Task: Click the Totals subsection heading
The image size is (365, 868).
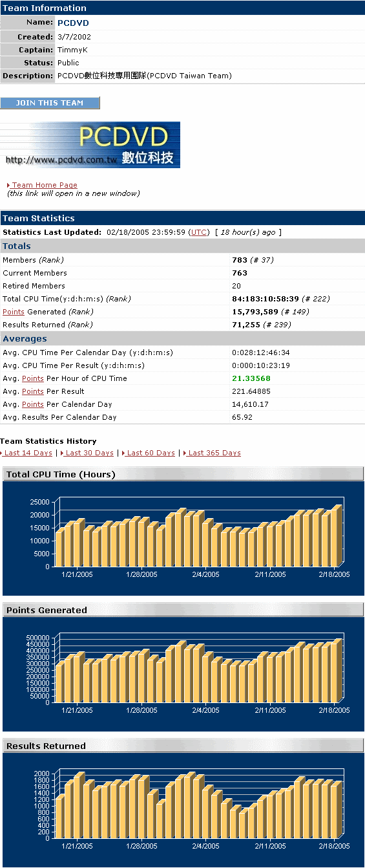Action: [17, 246]
